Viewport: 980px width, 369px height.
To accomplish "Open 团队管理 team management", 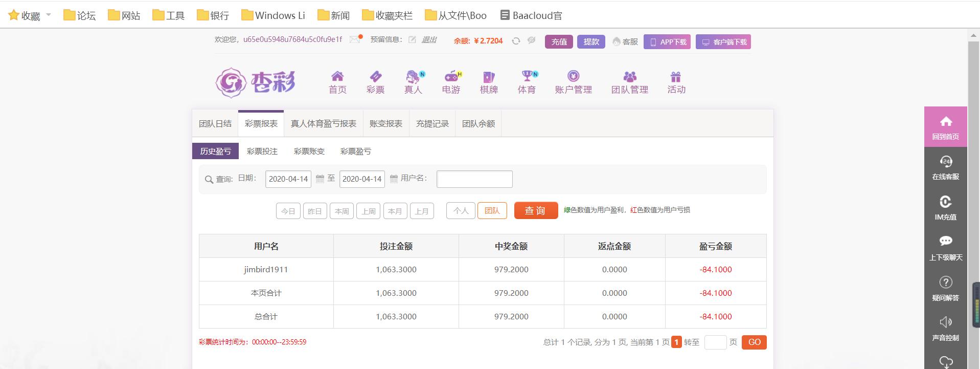I will [630, 82].
